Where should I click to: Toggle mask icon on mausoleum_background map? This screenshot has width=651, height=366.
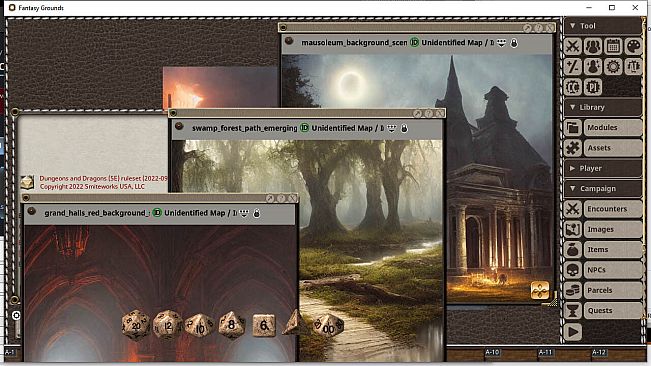click(x=502, y=43)
